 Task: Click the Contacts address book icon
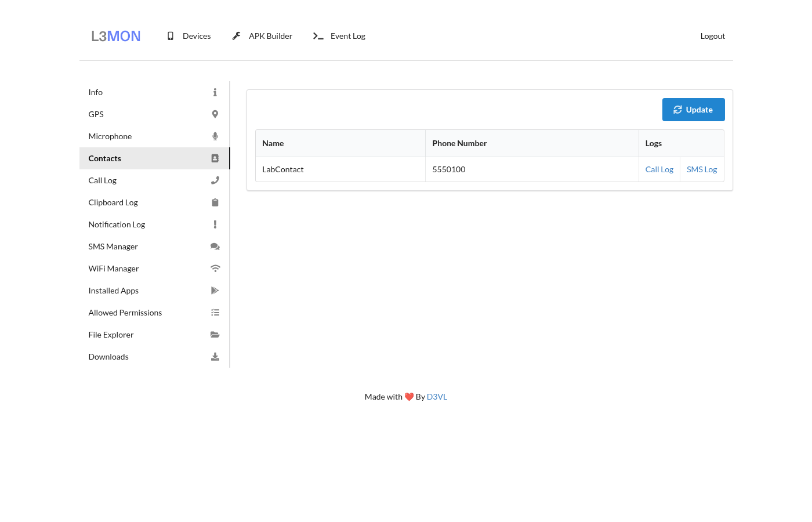click(x=215, y=158)
